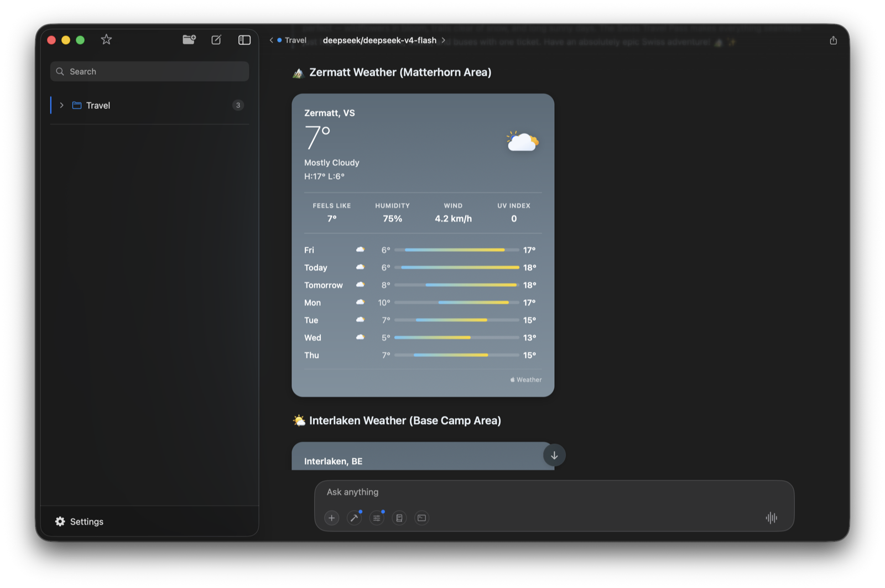Click the Zermatt Weather heading
The height and width of the screenshot is (588, 885).
pyautogui.click(x=400, y=72)
